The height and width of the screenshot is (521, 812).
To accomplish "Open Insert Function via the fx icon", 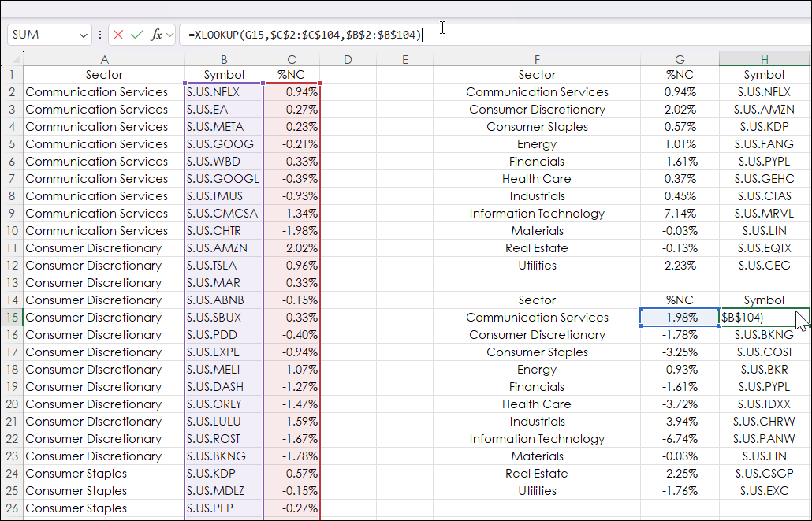I will (156, 35).
